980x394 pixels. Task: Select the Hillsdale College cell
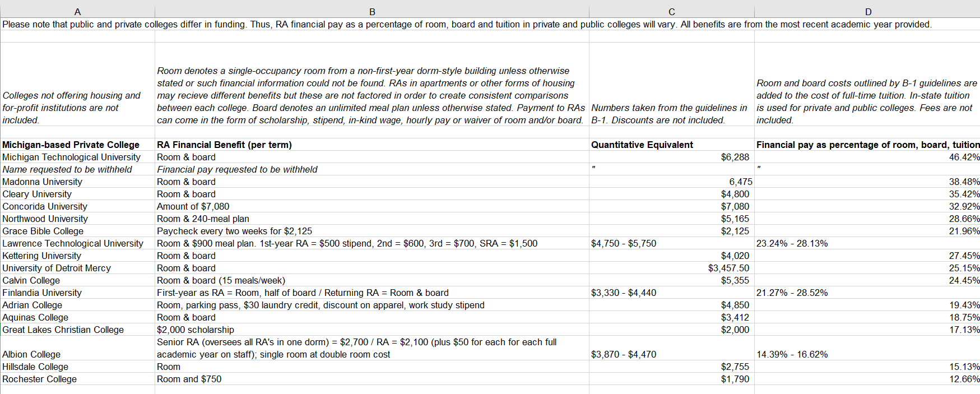77,367
